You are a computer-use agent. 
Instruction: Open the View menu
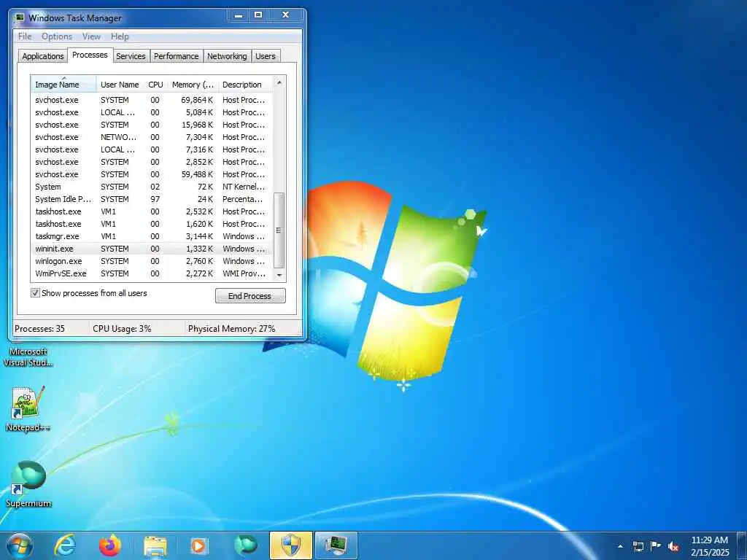click(x=91, y=36)
